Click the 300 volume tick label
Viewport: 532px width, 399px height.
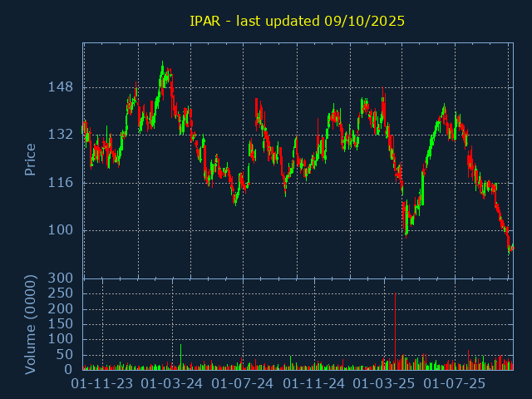point(60,278)
